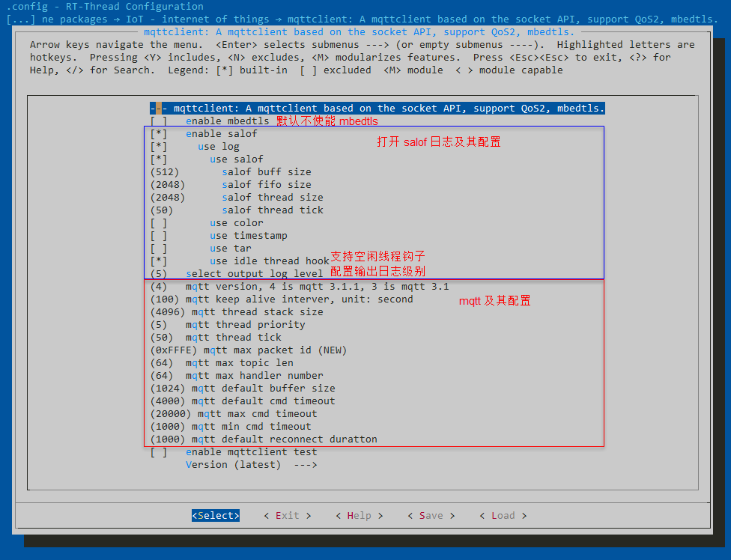Select the highlighted mqttclient header row

coord(377,109)
